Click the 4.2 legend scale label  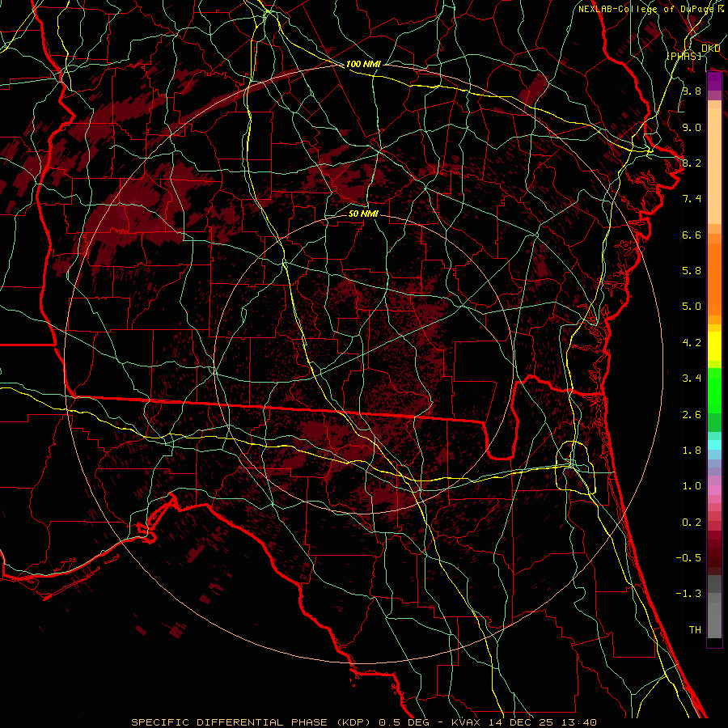(691, 342)
